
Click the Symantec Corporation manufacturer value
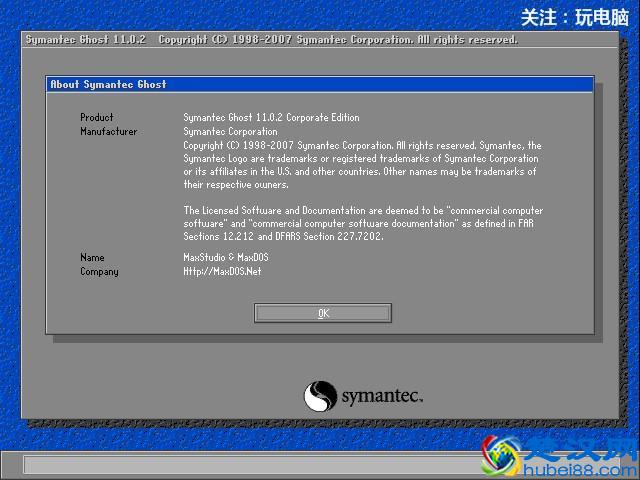coord(230,132)
